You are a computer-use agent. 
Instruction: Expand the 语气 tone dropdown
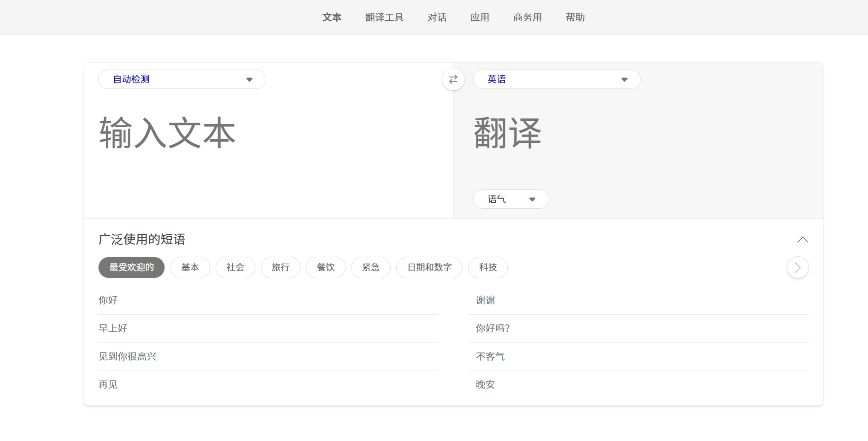click(x=510, y=199)
